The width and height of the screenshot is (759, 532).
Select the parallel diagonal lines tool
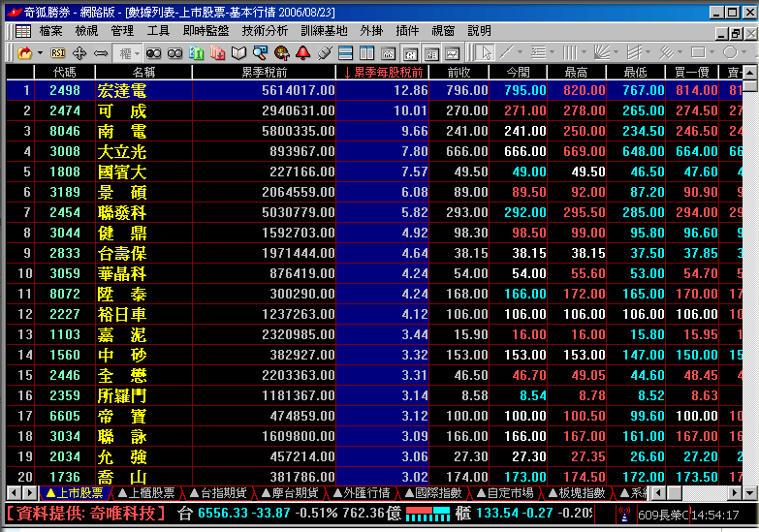(666, 52)
